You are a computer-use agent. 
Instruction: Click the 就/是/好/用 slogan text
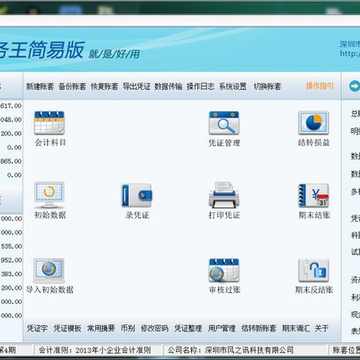[x=114, y=54]
